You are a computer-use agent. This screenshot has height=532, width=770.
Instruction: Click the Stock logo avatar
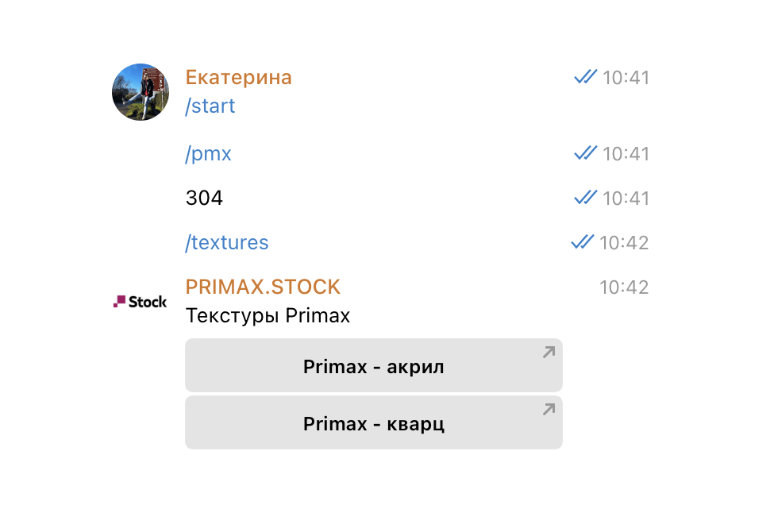click(x=141, y=302)
